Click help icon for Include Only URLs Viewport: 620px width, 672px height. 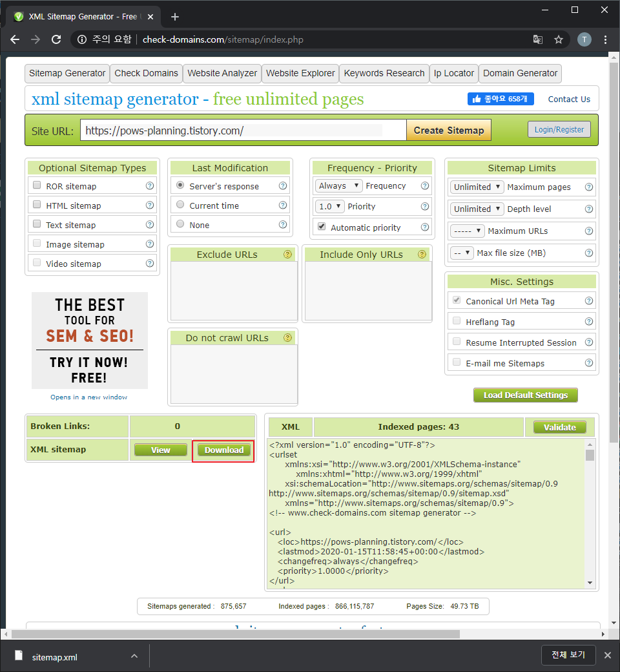click(x=422, y=255)
